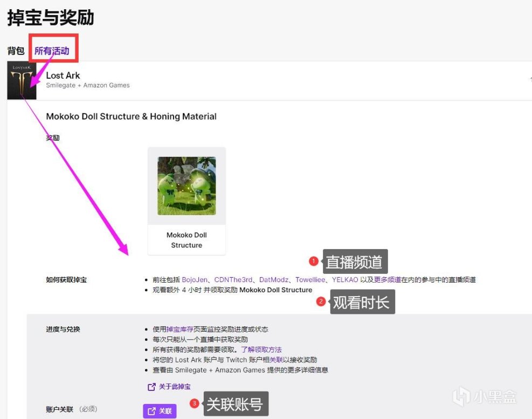Image resolution: width=532 pixels, height=419 pixels.
Task: Click the Lost Ark game cover icon
Action: 22,80
